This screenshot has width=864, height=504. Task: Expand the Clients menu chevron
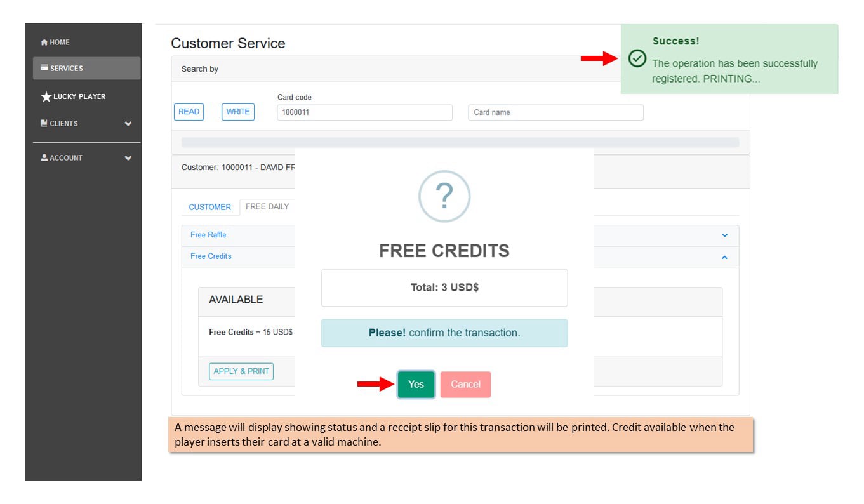tap(128, 124)
